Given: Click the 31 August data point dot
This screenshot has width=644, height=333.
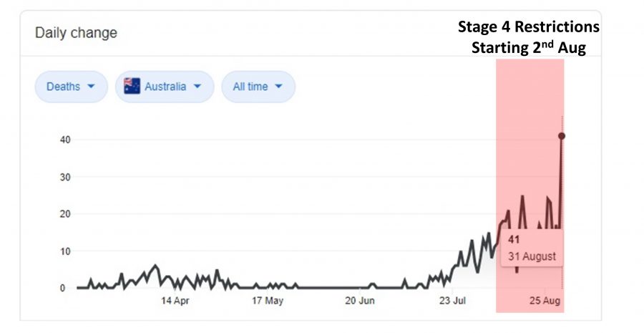Looking at the screenshot, I should click(562, 136).
